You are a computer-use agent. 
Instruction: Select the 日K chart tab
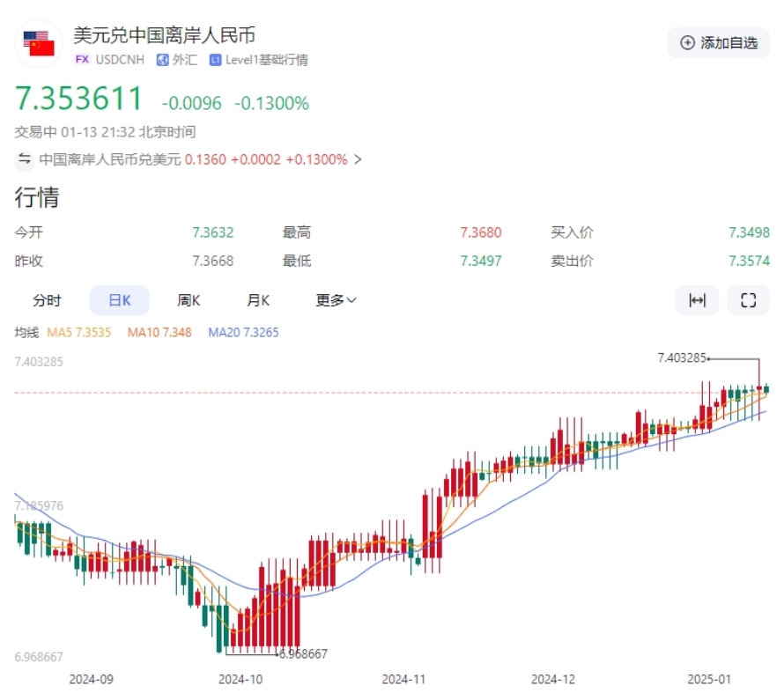click(x=119, y=300)
